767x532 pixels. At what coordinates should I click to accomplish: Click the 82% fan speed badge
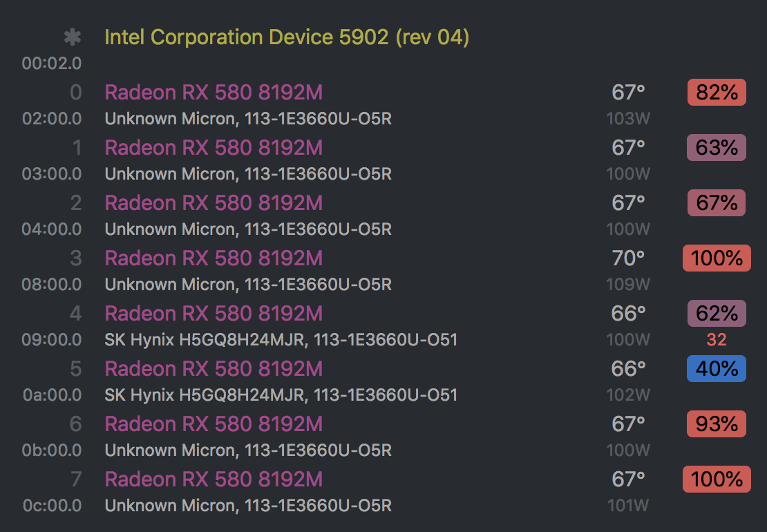pyautogui.click(x=717, y=93)
